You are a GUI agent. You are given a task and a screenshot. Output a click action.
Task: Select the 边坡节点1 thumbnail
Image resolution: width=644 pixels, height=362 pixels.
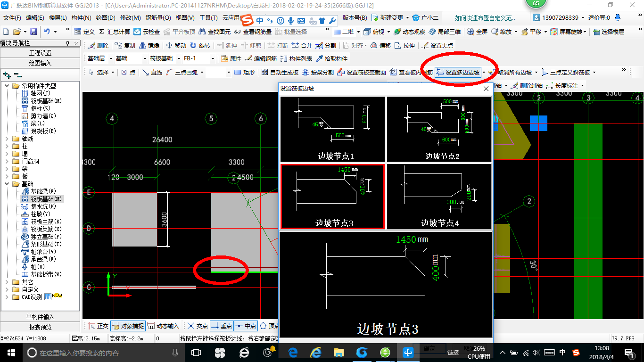tap(333, 129)
